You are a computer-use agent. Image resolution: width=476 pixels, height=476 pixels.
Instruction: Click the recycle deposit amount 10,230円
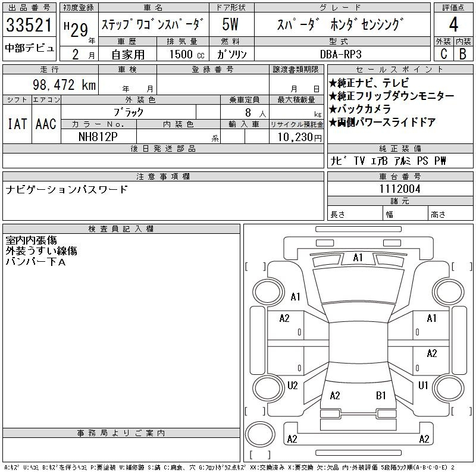pos(296,137)
